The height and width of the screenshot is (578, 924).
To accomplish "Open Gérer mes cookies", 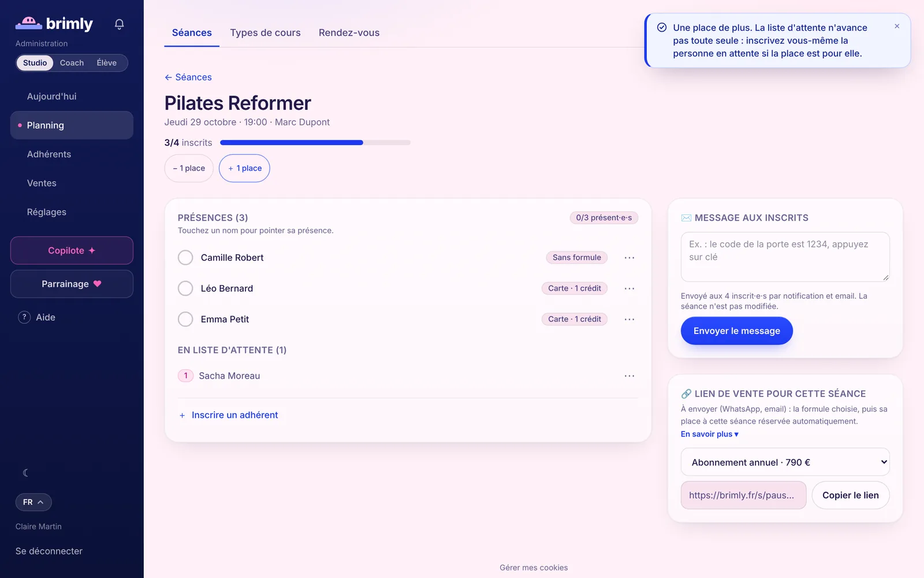I will pos(534,568).
